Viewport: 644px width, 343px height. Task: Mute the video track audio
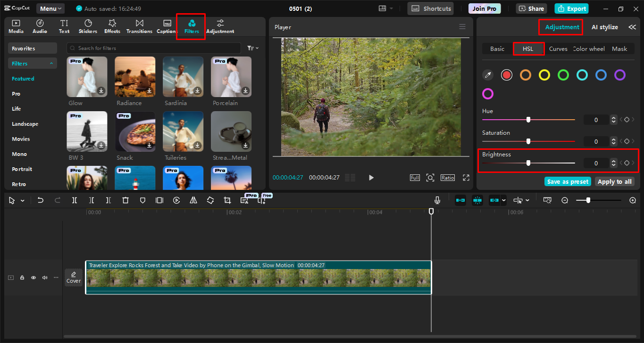tap(44, 277)
